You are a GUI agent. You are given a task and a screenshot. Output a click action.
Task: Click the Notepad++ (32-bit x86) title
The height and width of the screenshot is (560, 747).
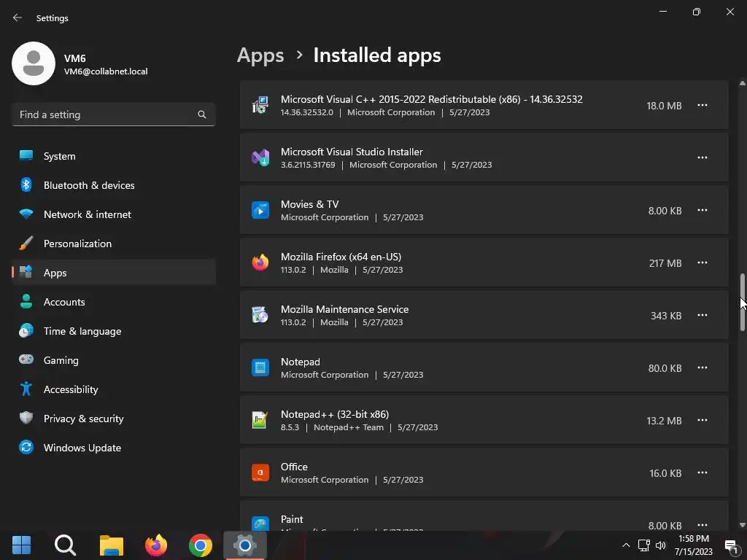point(335,414)
